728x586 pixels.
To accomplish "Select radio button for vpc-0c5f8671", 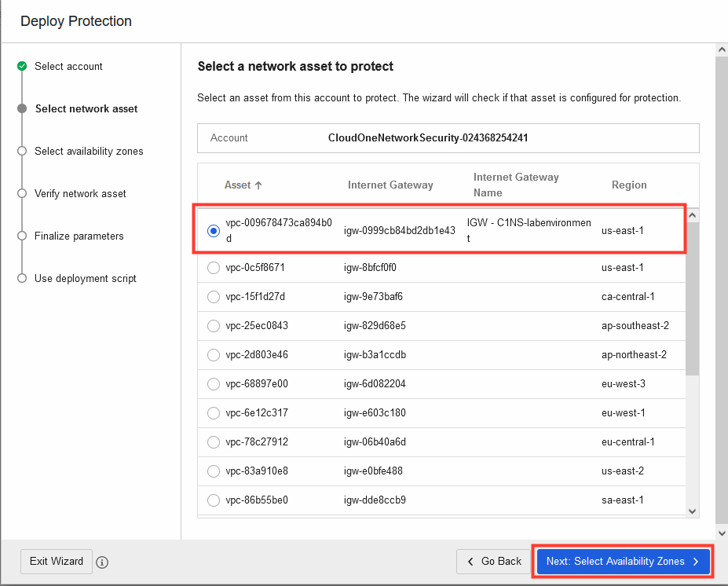I will point(214,268).
